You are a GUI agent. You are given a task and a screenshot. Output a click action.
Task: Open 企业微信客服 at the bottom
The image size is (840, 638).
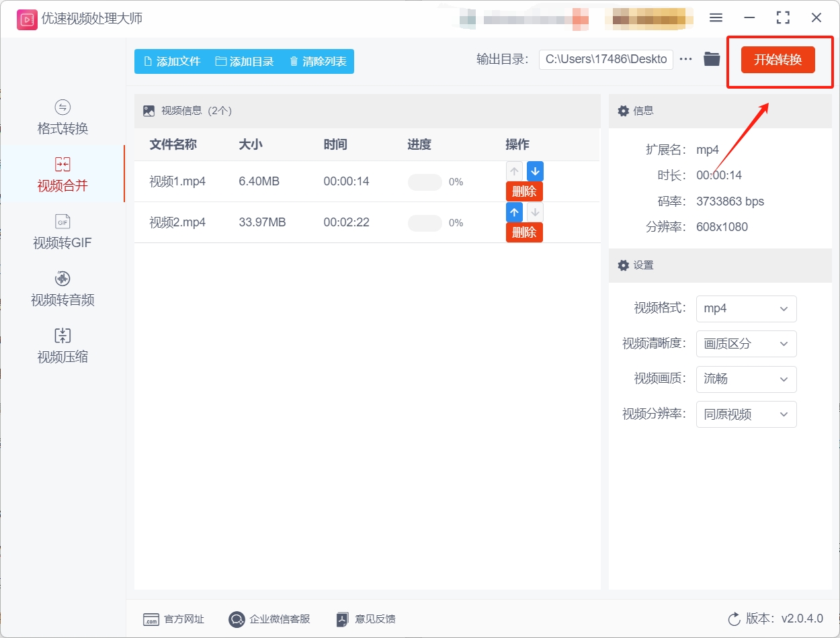[x=269, y=619]
